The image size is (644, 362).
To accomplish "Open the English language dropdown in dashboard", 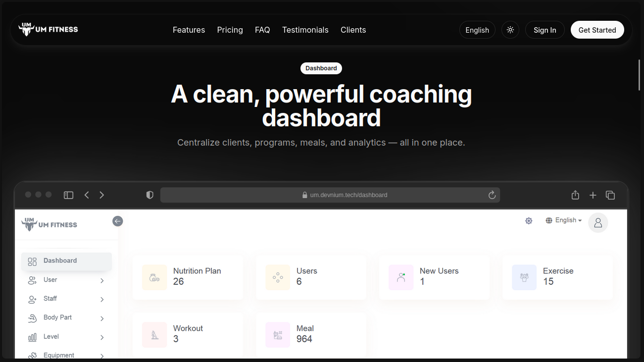I will click(x=564, y=220).
